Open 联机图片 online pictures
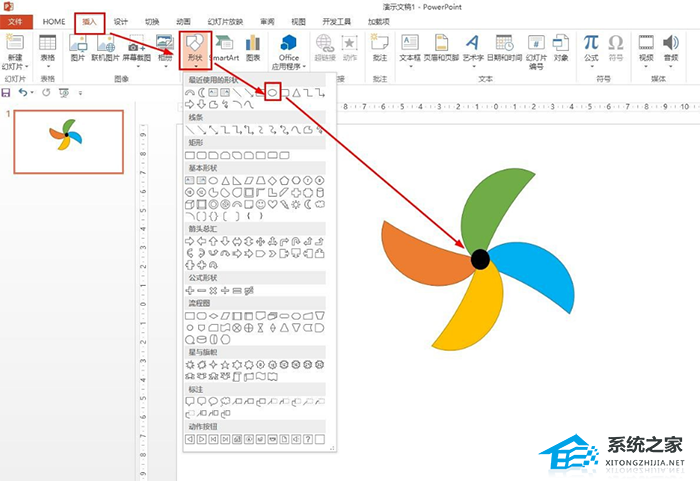The image size is (700, 481). click(x=105, y=48)
